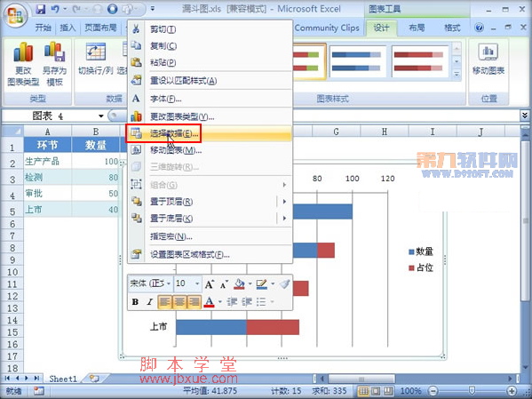Click Font letter A in context menu

(x=136, y=99)
